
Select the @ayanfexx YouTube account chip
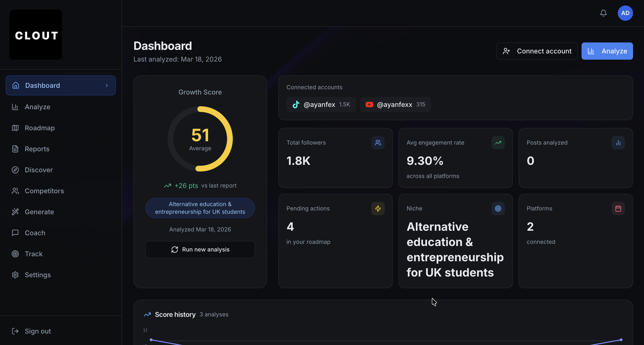coord(395,105)
